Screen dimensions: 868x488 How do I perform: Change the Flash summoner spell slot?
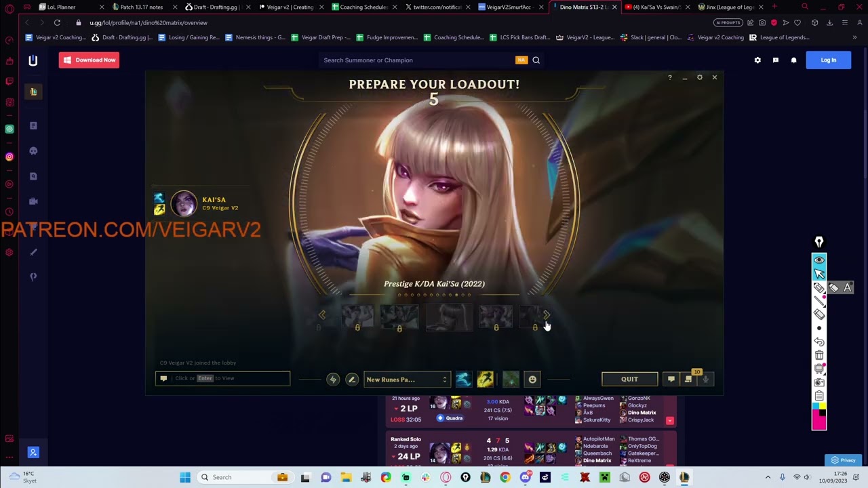click(485, 380)
